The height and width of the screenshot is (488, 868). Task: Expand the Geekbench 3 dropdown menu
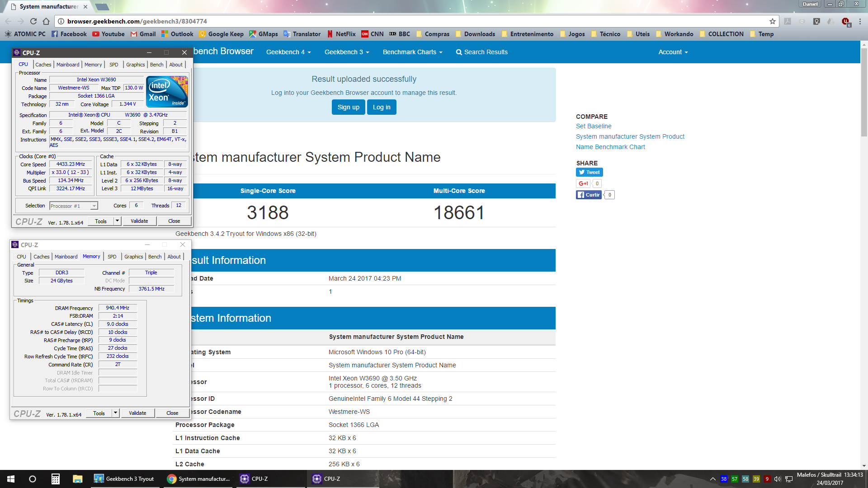point(347,52)
